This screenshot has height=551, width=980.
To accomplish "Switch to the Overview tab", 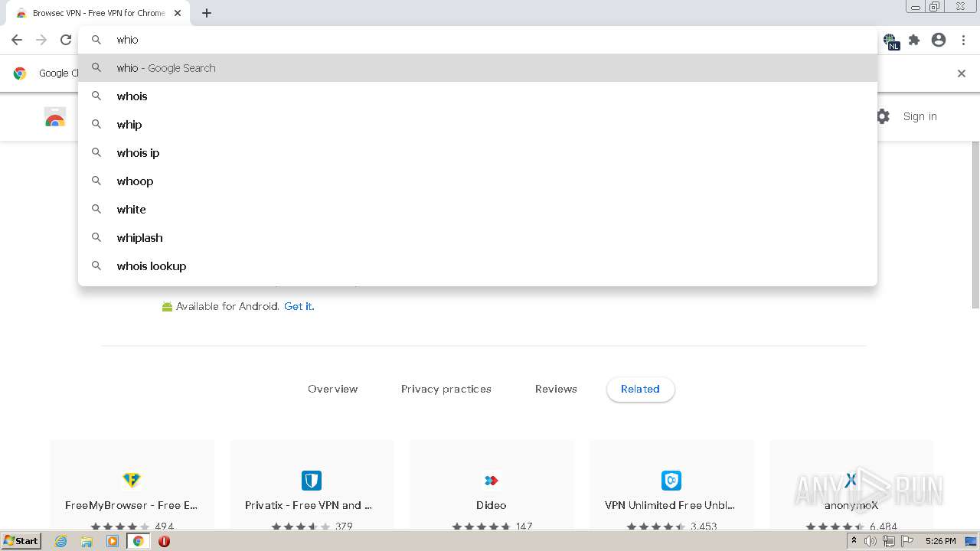I will click(332, 389).
